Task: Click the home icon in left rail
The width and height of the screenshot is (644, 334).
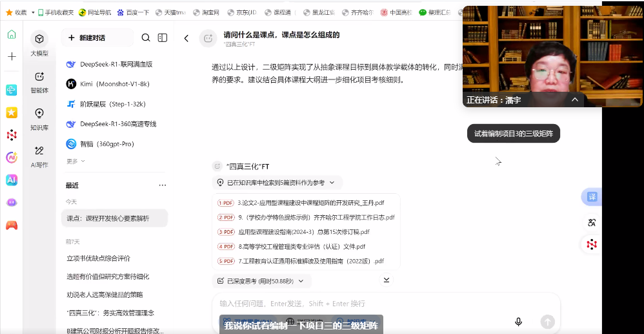Action: [12, 35]
